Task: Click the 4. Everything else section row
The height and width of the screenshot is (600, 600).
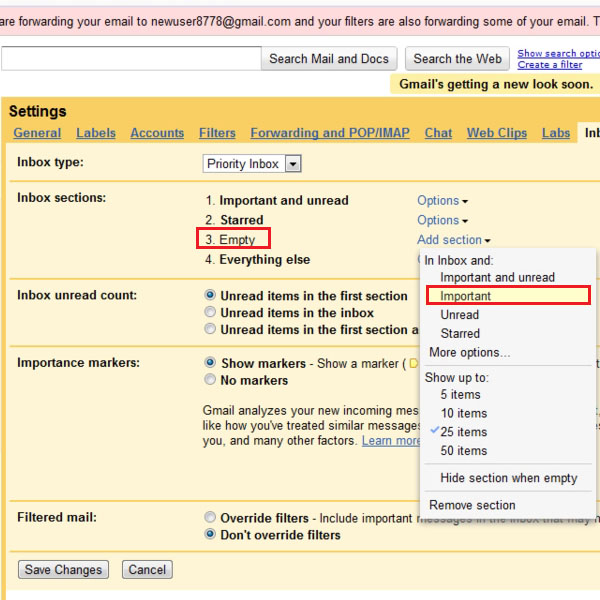Action: [258, 259]
